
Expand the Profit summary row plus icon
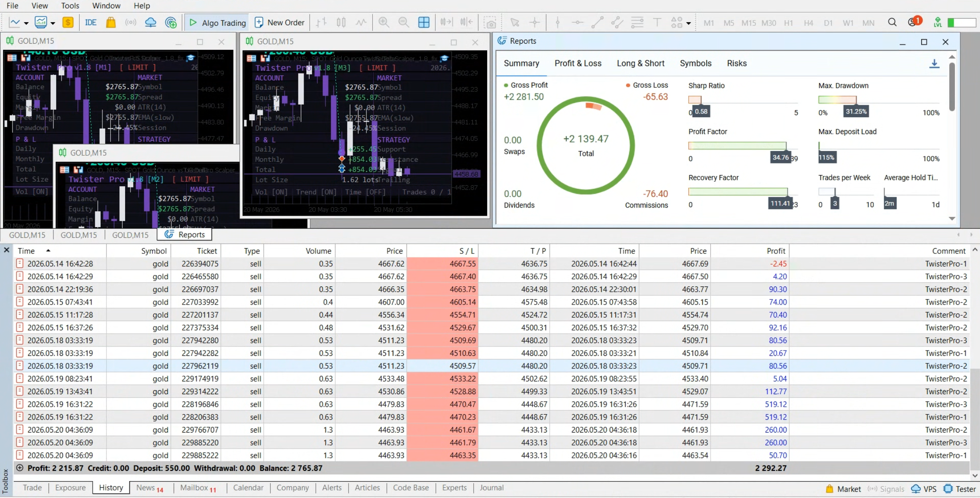(20, 468)
